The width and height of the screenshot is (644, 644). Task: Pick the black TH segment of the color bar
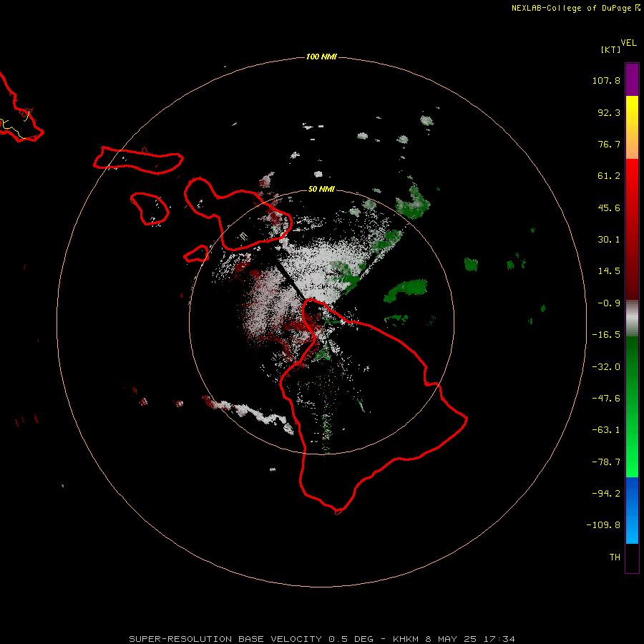[632, 558]
